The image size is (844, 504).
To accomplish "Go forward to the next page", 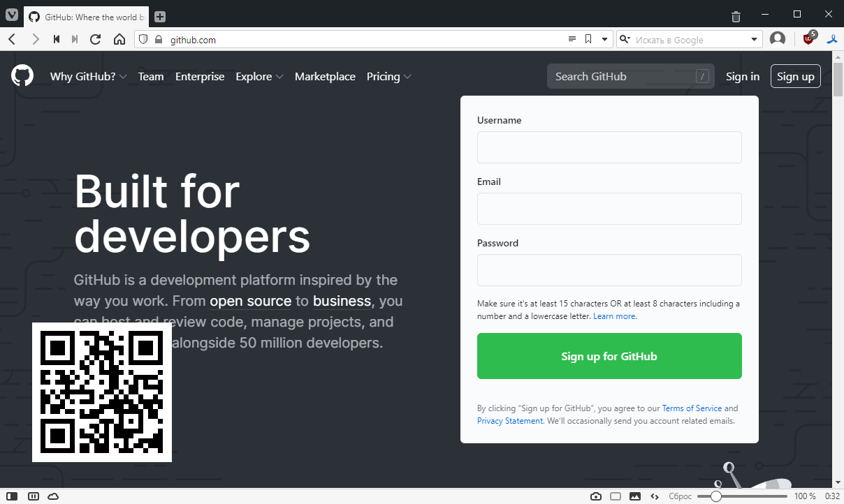I will (35, 40).
